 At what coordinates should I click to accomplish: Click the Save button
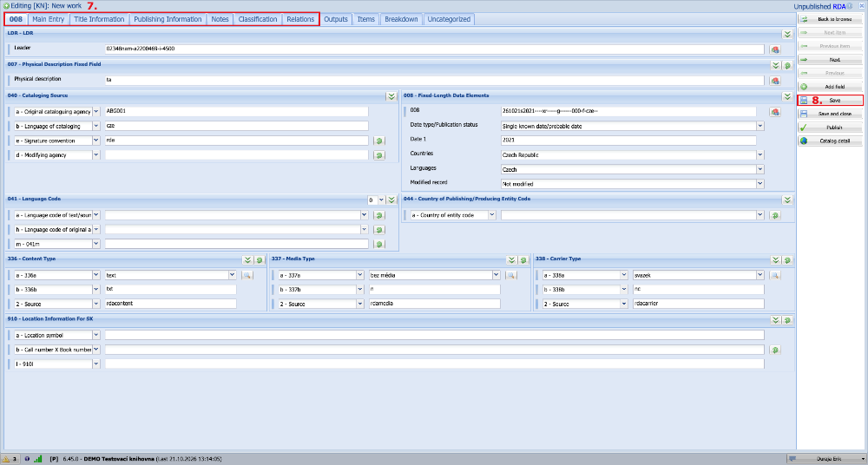(x=830, y=101)
